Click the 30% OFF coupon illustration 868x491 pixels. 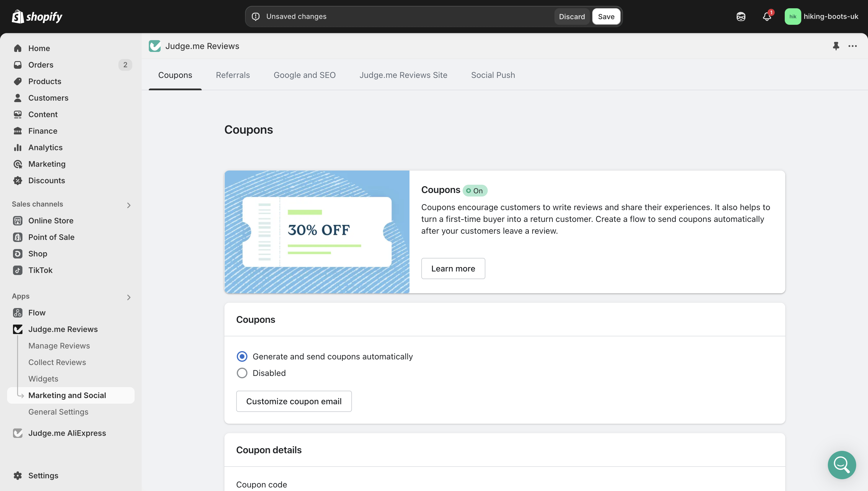[317, 232]
